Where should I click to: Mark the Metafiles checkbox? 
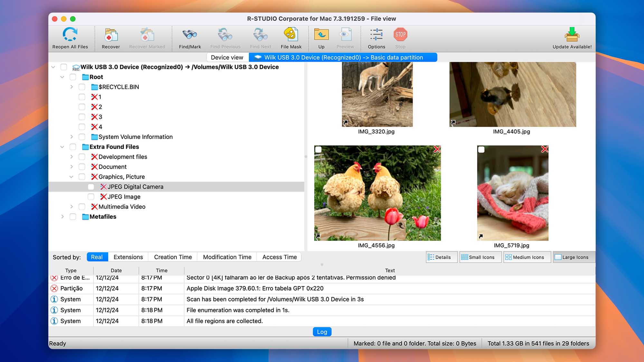[x=73, y=217]
